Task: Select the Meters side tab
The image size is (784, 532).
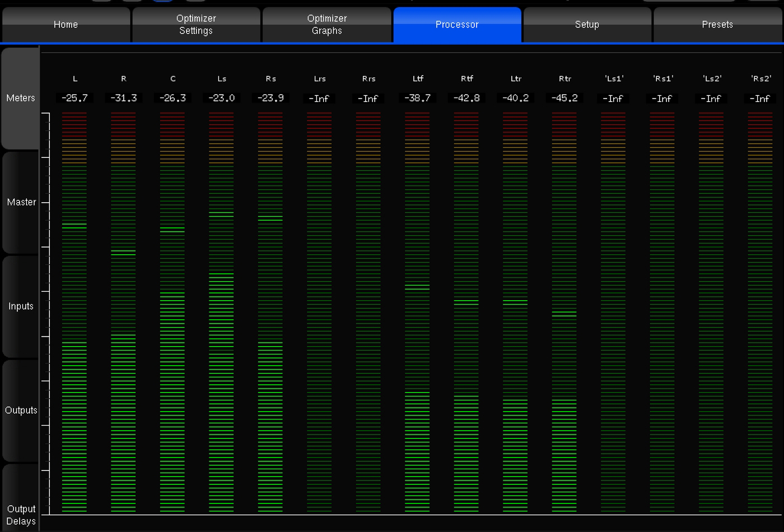Action: (21, 98)
